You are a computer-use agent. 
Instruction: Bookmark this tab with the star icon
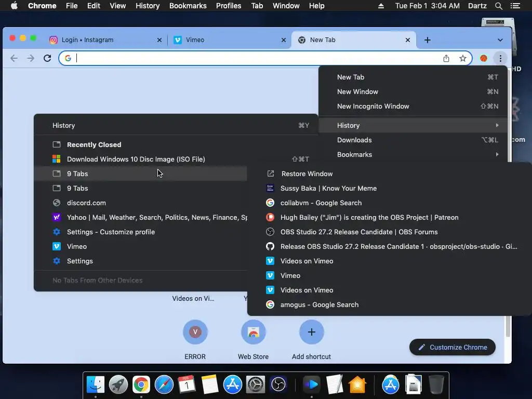pyautogui.click(x=463, y=58)
